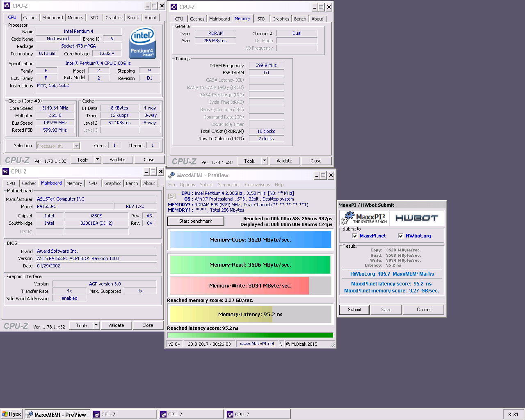The width and height of the screenshot is (525, 420).
Task: Click Core Speed value 3149.64 MHz
Action: click(55, 108)
